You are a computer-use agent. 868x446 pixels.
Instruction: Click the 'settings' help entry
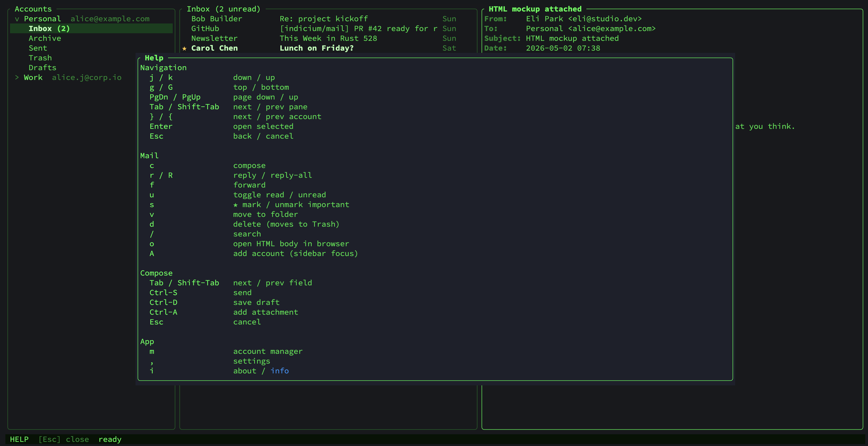tap(252, 361)
